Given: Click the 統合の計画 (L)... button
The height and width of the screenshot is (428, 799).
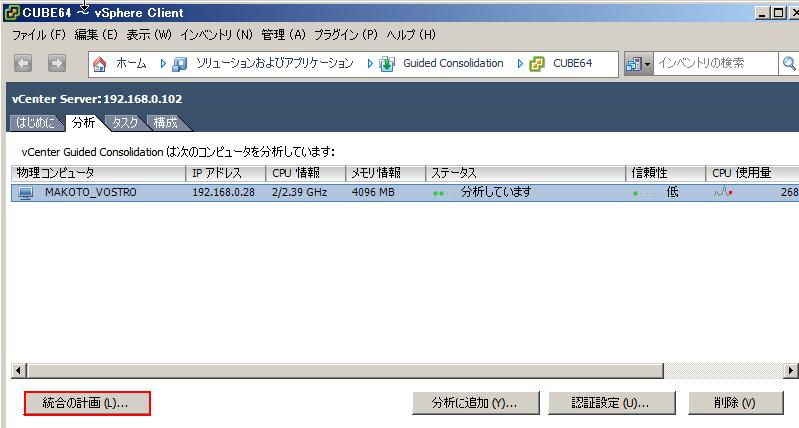Looking at the screenshot, I should 87,403.
